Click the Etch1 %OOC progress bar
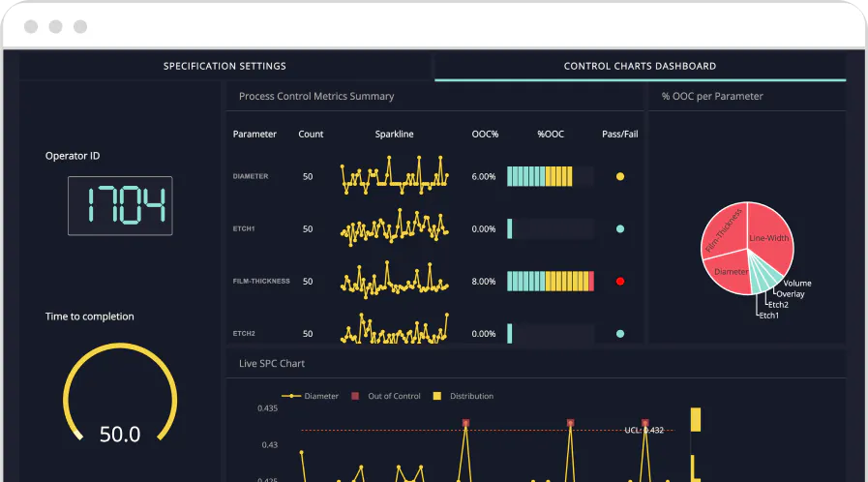868x482 pixels. pyautogui.click(x=551, y=228)
